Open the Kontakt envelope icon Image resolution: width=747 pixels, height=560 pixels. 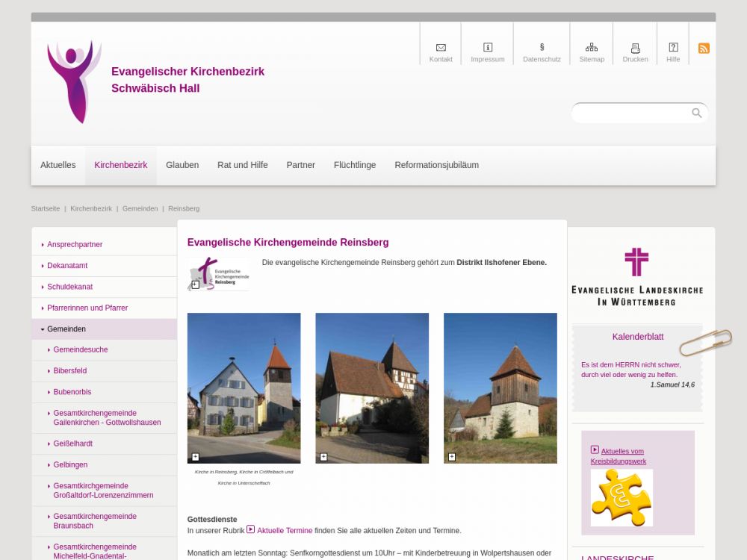[x=441, y=48]
